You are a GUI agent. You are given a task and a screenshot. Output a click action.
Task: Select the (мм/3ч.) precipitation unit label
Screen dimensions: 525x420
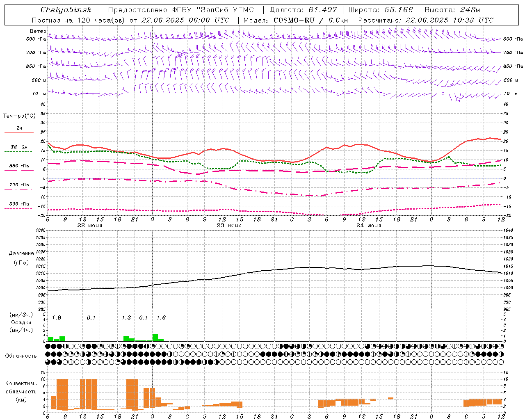21,315
